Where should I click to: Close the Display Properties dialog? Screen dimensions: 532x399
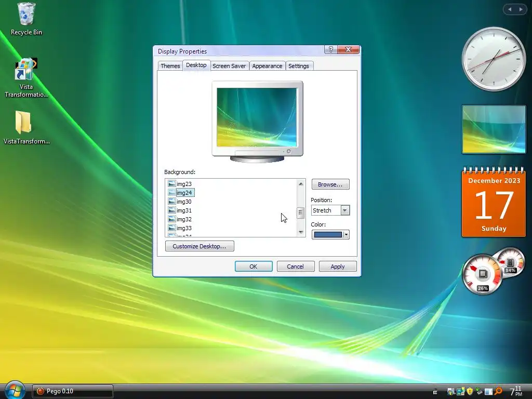(x=348, y=49)
